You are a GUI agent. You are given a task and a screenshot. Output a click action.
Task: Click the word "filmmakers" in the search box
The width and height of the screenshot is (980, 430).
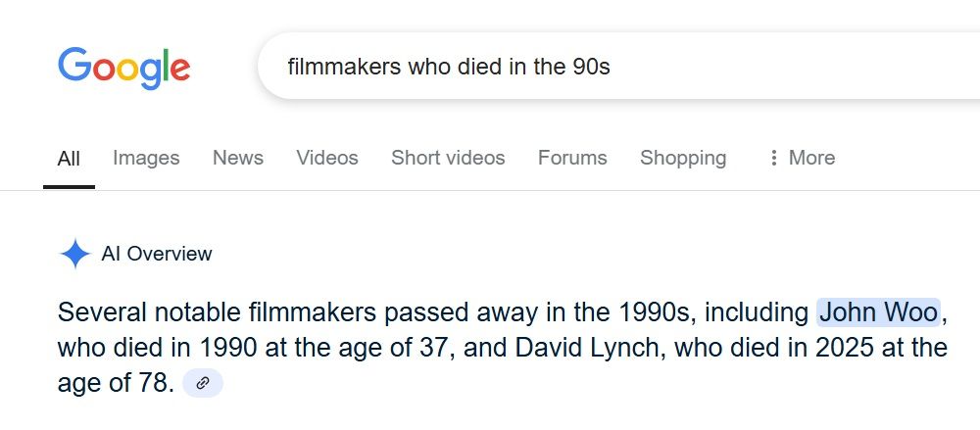click(x=344, y=67)
